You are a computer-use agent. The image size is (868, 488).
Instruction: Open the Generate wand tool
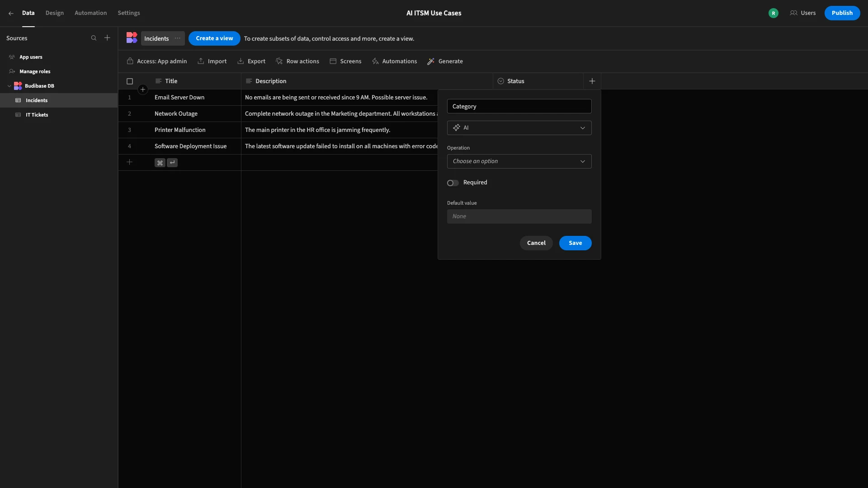(445, 61)
